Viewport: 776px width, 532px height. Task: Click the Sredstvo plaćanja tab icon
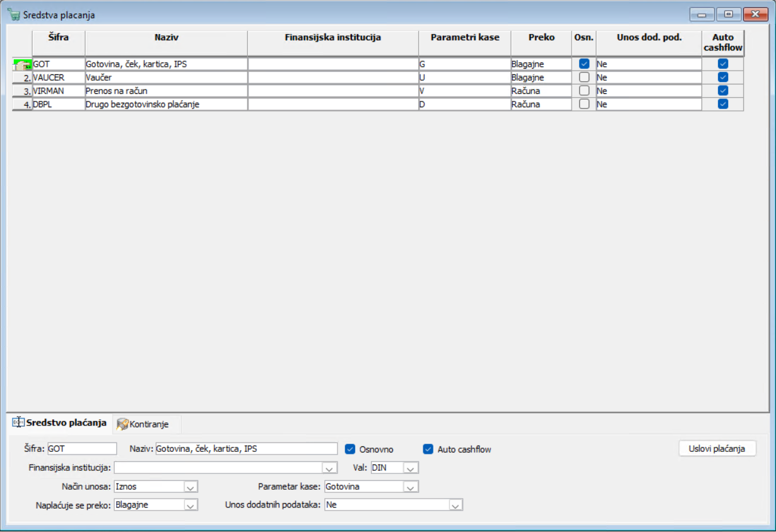coord(18,422)
